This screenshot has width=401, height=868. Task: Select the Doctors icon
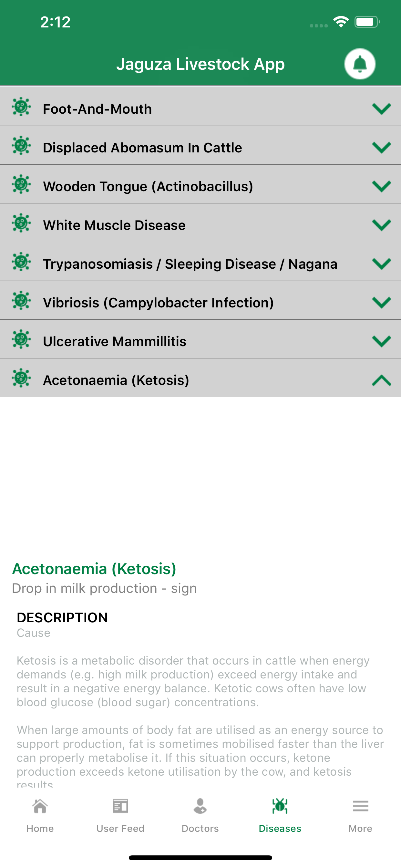pyautogui.click(x=200, y=806)
